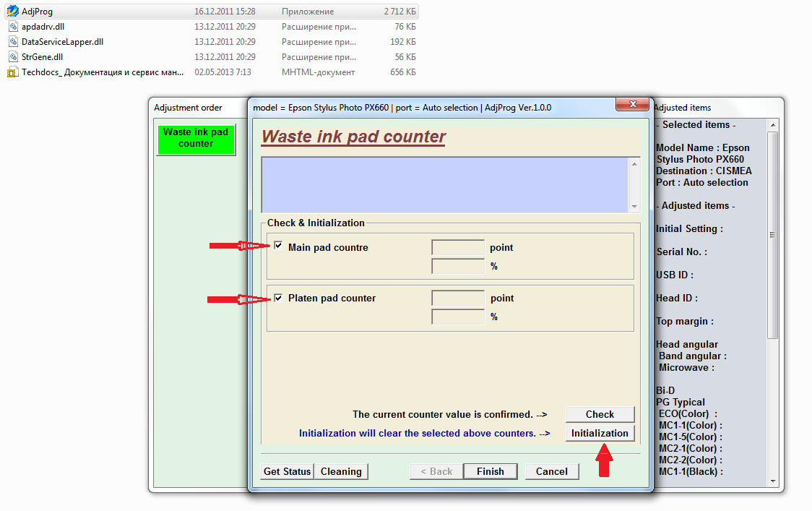Click Adjusted items panel scroll down arrow

773,481
